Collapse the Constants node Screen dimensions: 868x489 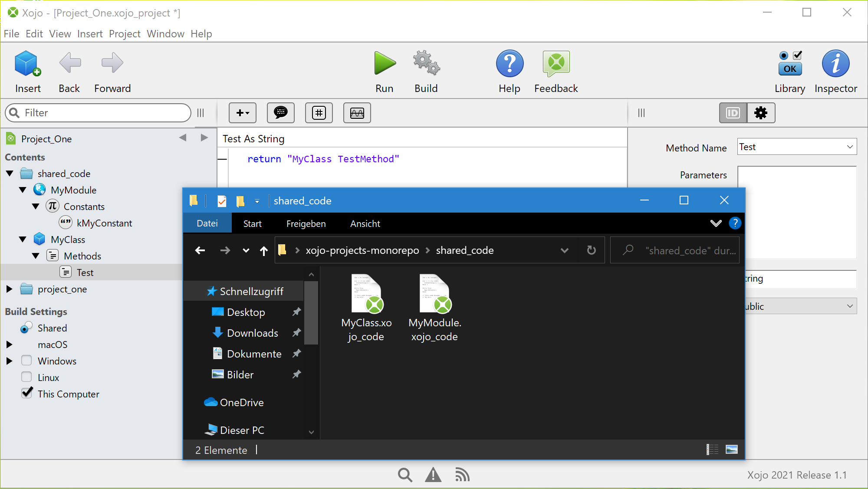tap(36, 207)
